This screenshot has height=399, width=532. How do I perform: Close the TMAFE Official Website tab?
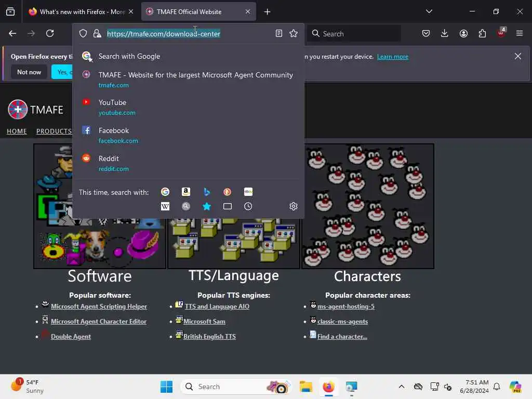(248, 12)
